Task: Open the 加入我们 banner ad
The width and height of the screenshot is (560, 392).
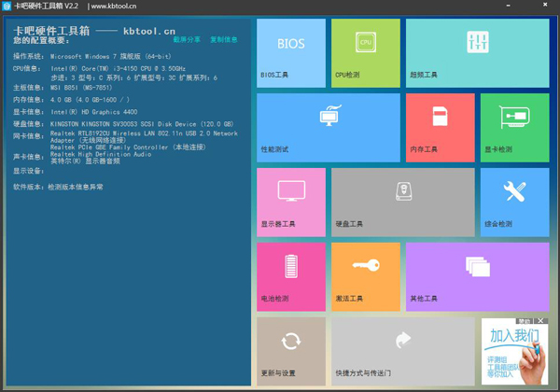Action: (514, 354)
